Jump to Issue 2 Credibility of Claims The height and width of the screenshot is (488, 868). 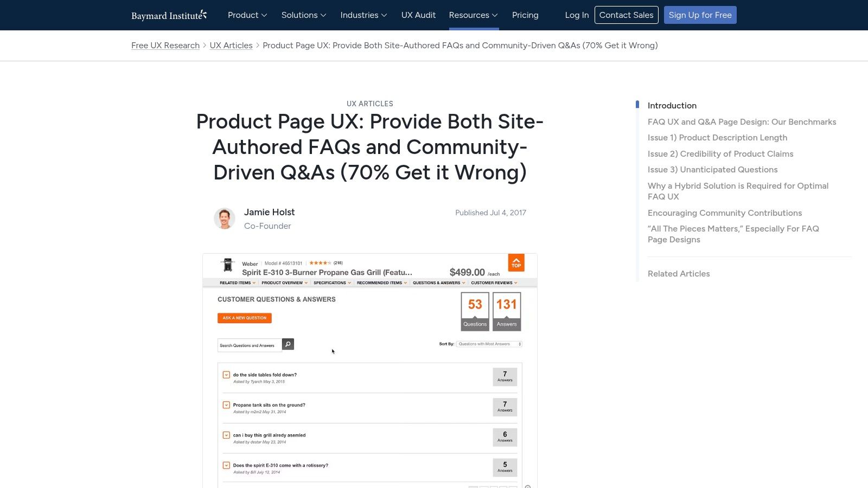click(720, 154)
